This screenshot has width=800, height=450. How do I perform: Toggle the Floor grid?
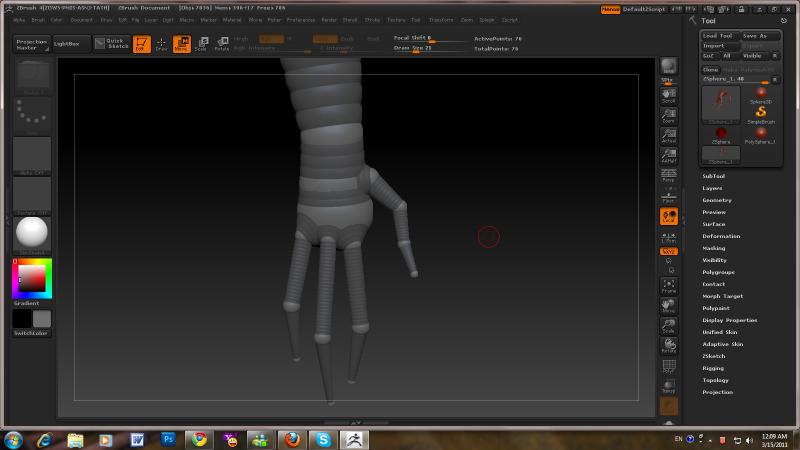pyautogui.click(x=668, y=196)
